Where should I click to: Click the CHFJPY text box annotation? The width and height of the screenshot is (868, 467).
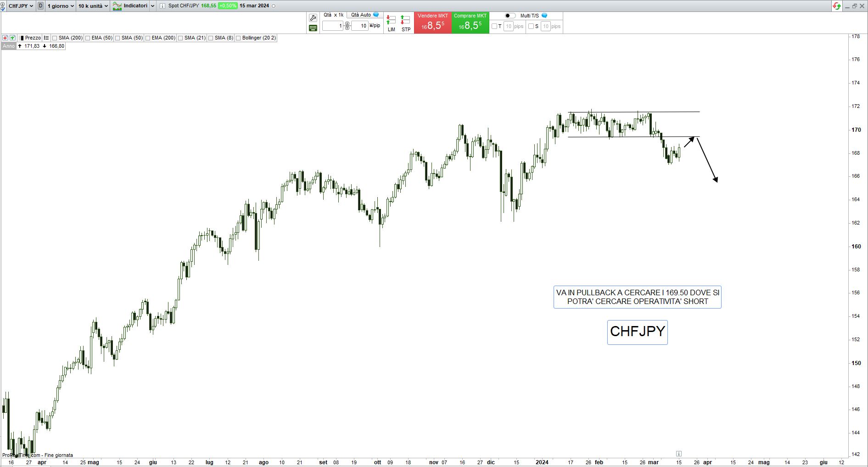(637, 332)
